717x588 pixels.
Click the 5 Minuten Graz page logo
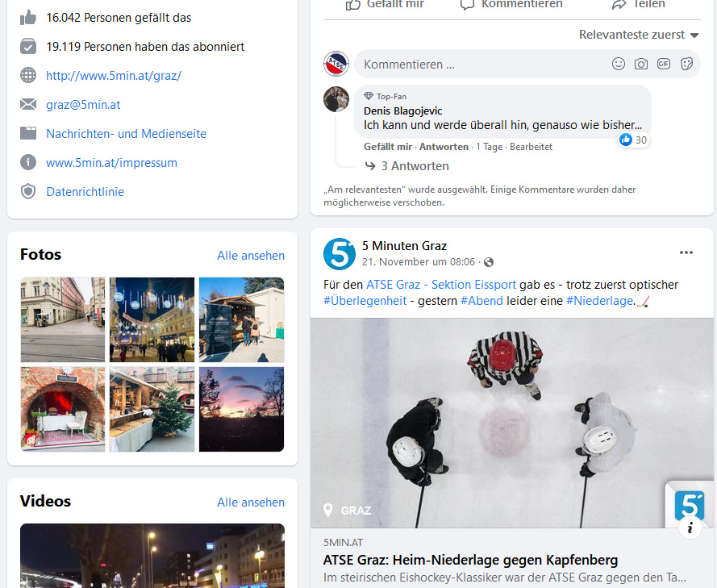(x=340, y=254)
